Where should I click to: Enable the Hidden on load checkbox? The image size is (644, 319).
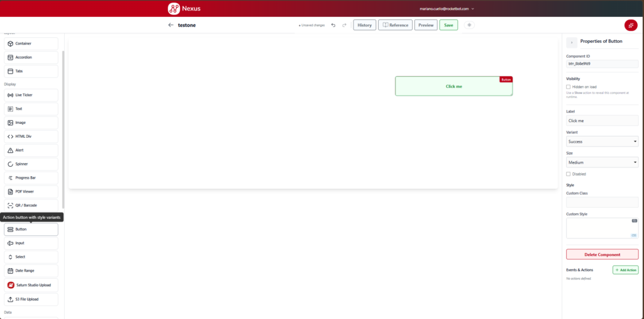(x=569, y=87)
